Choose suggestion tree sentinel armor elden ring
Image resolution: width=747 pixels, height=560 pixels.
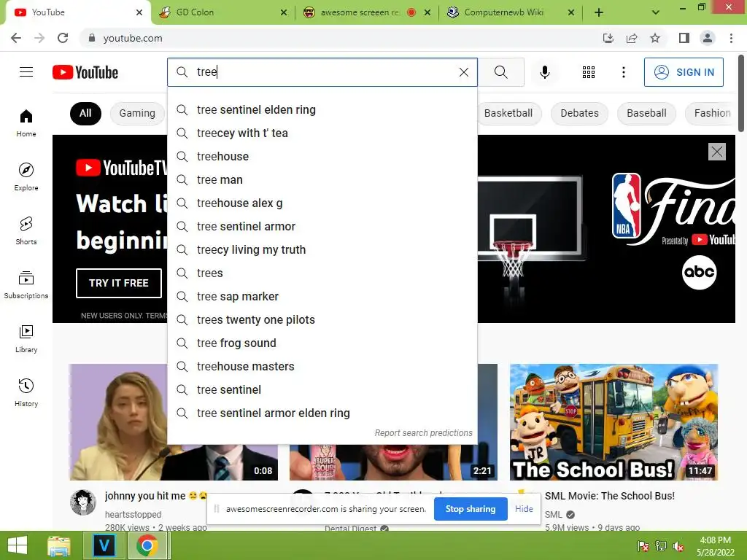point(322,413)
